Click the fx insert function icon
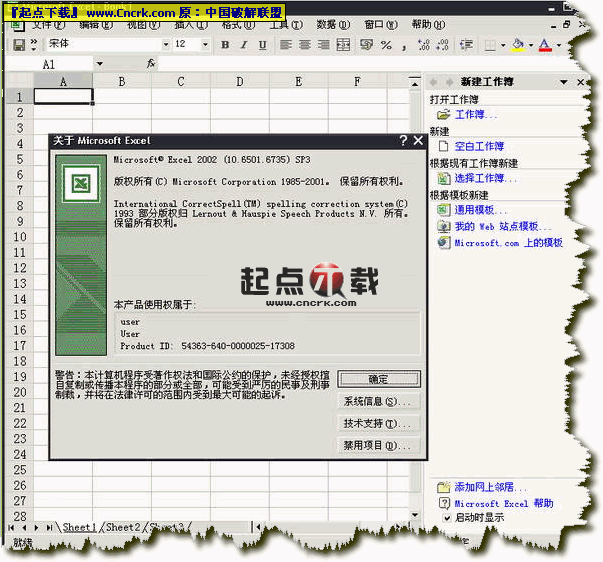Viewport: 603px width, 562px height. (x=151, y=63)
